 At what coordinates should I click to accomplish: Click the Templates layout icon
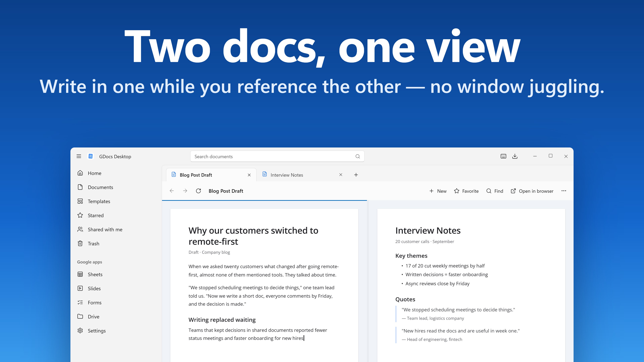coord(80,201)
